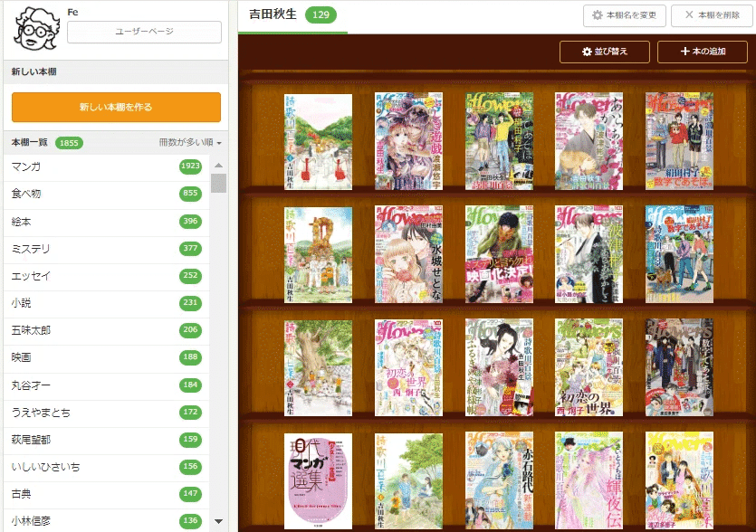Open the 冊数が多い順 sort dropdown
Viewport: 756px width, 532px height.
click(x=190, y=143)
